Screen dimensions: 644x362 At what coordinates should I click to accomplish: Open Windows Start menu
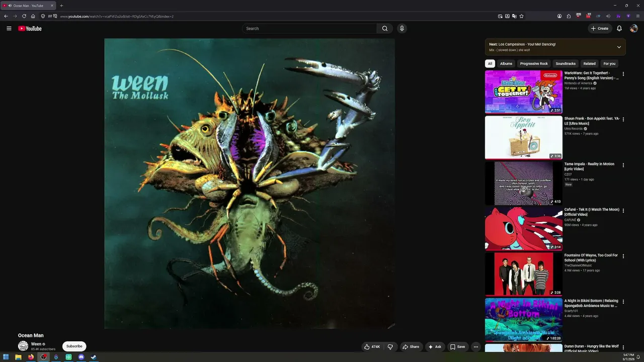6,357
